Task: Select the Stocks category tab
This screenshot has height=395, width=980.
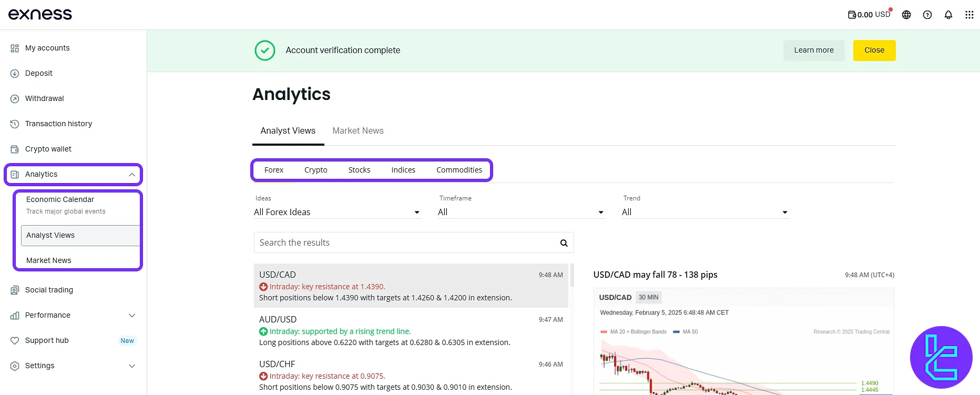Action: point(360,170)
